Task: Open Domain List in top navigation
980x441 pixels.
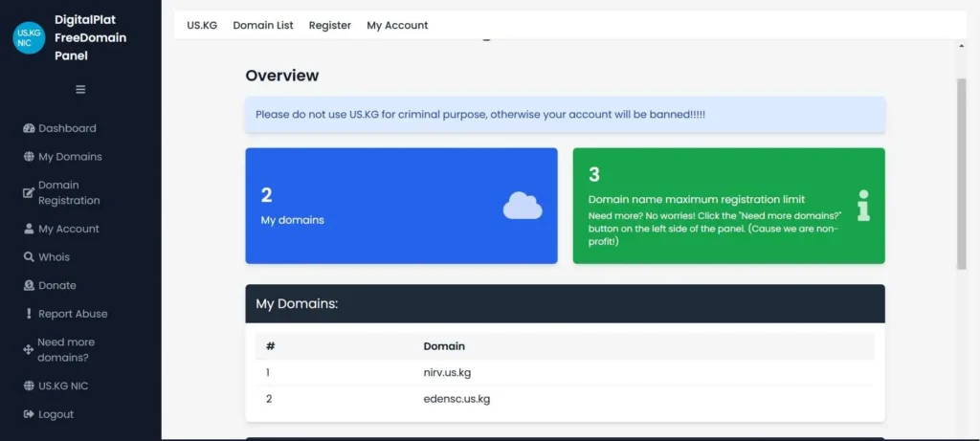Action: (x=263, y=25)
